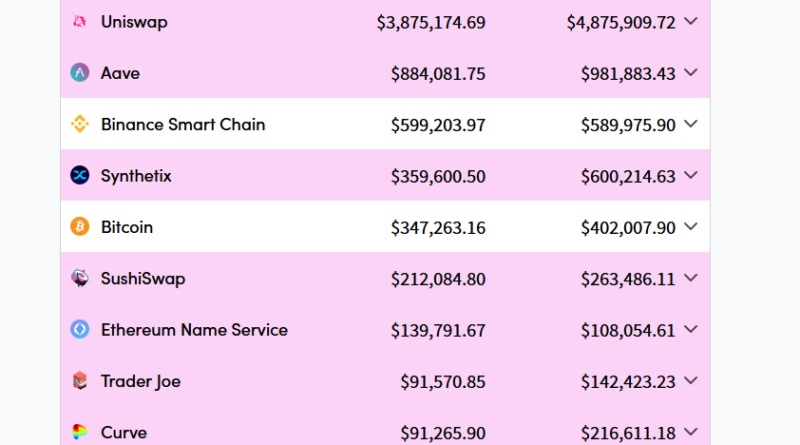Expand the Trader Joe row chevron
This screenshot has height=445, width=800.
[x=690, y=381]
